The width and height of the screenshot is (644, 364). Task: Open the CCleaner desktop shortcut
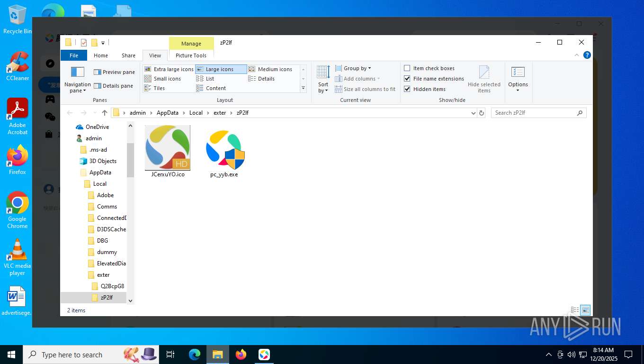(18, 66)
